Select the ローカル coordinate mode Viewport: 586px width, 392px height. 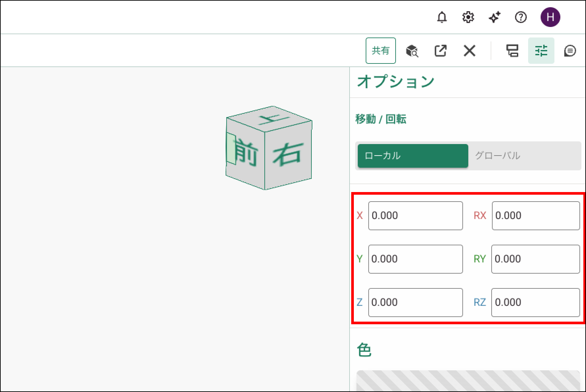(413, 156)
